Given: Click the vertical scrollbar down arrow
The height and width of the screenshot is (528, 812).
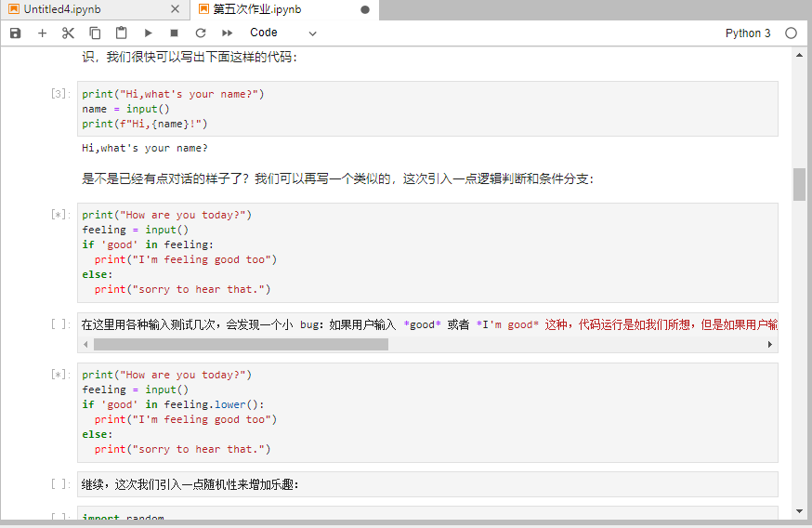Looking at the screenshot, I should (799, 511).
